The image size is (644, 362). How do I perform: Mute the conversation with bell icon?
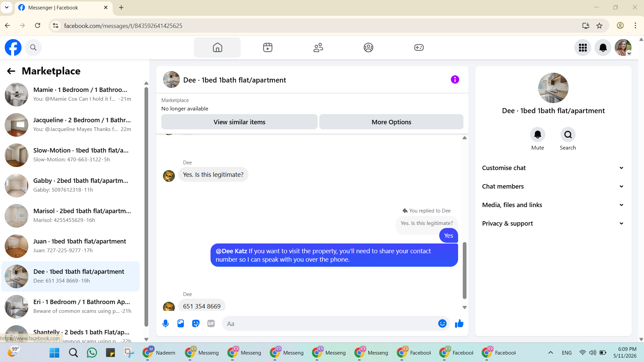(538, 135)
